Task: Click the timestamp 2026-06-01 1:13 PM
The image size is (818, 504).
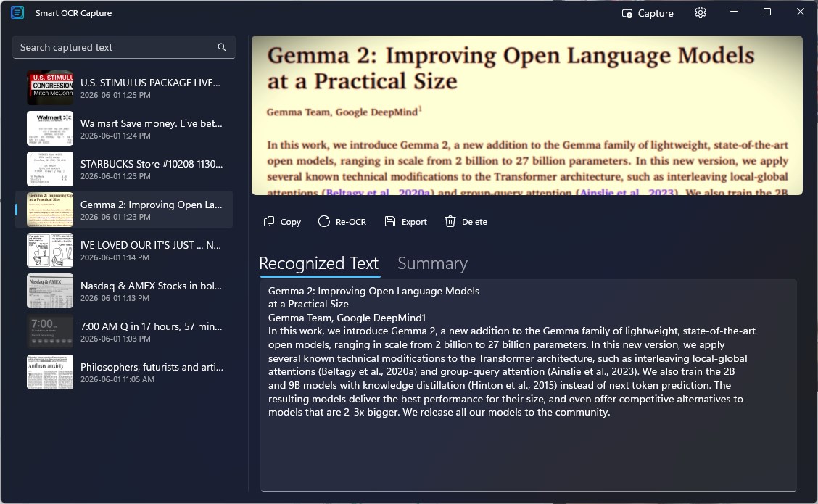Action: tap(115, 299)
